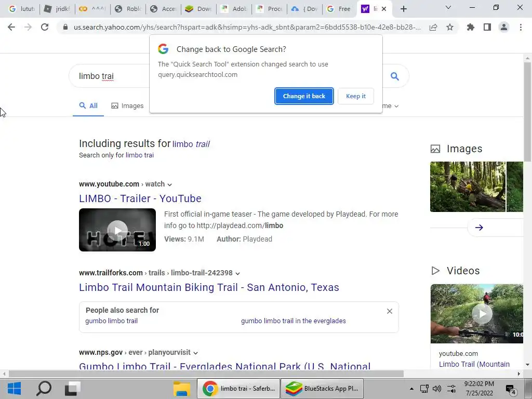Search only for limbo trai link
This screenshot has height=399, width=532.
[139, 155]
